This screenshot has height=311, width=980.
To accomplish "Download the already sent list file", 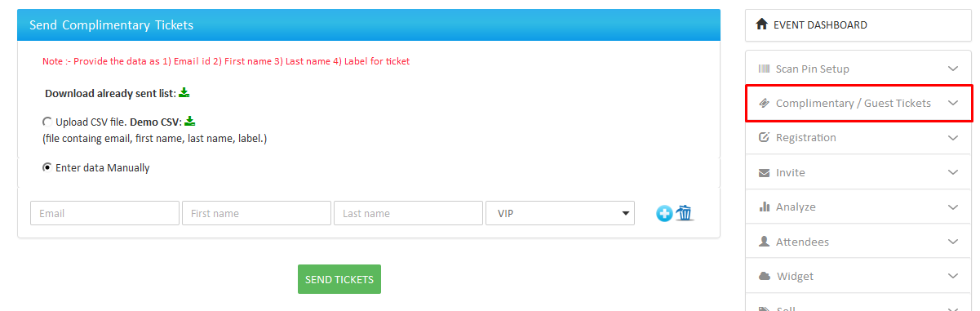I will coord(184,93).
